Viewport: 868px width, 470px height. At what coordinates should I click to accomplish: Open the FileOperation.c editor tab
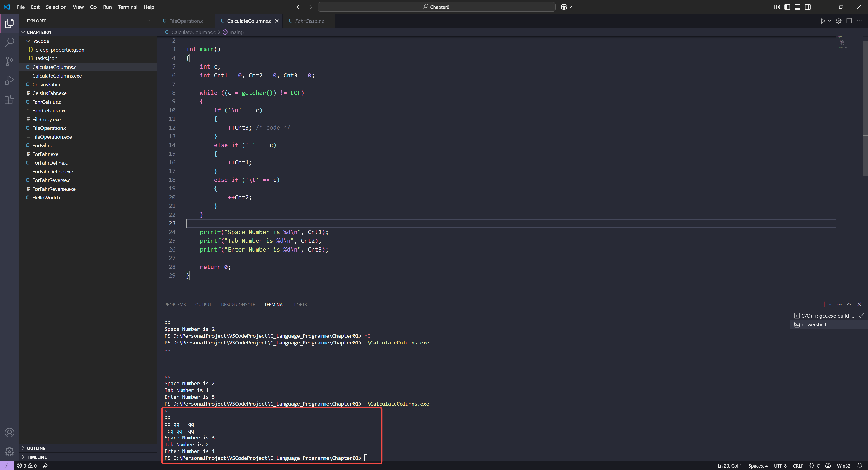tap(186, 21)
